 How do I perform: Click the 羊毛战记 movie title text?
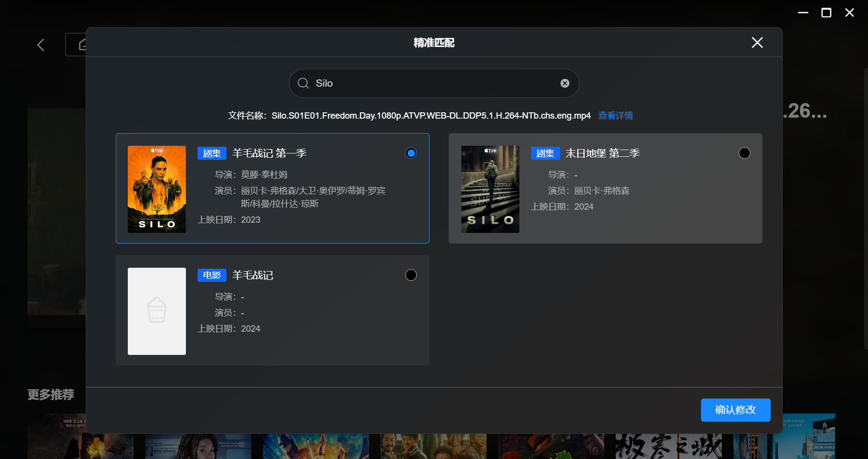pyautogui.click(x=253, y=275)
